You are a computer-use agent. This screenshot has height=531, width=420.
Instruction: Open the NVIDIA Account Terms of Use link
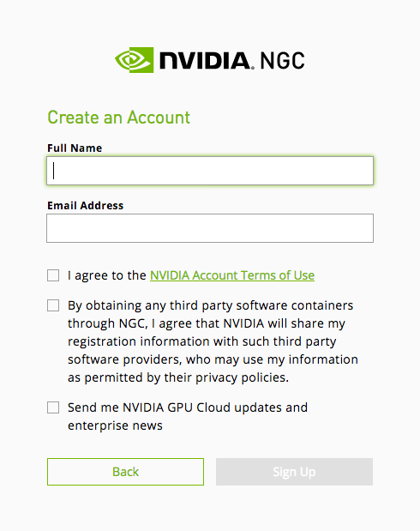(x=232, y=275)
